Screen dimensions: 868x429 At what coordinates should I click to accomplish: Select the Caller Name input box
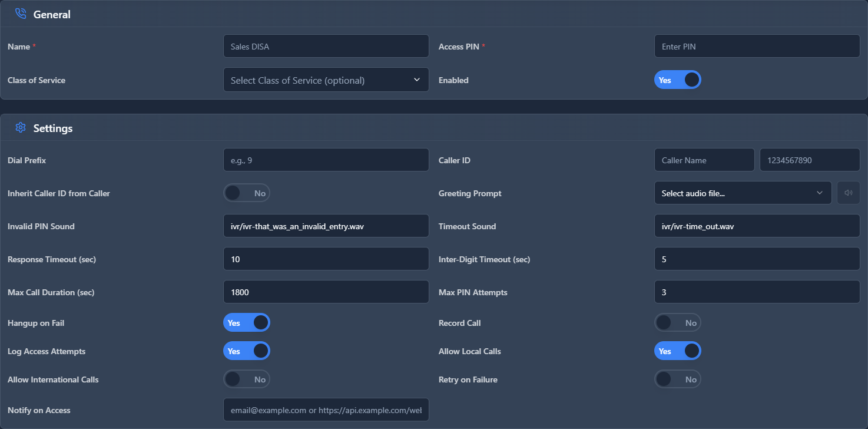(704, 160)
